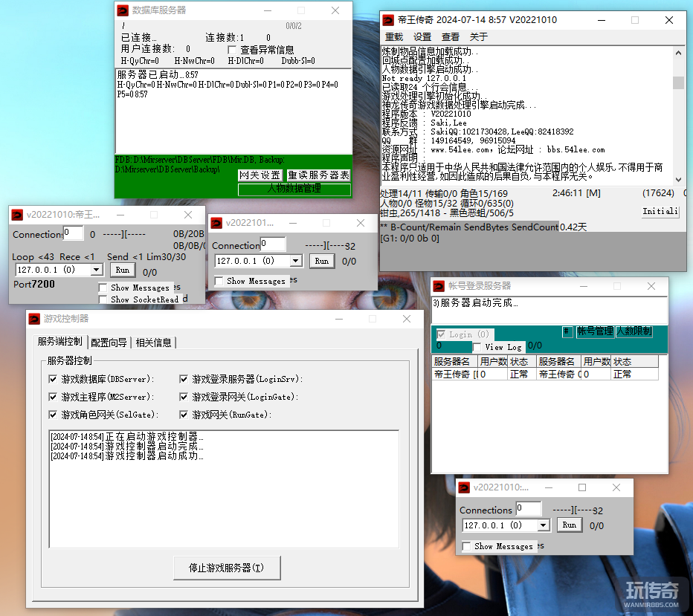This screenshot has width=693, height=616.
Task: Uncheck 游戏网关(RunGate) checkbox
Action: 184,415
